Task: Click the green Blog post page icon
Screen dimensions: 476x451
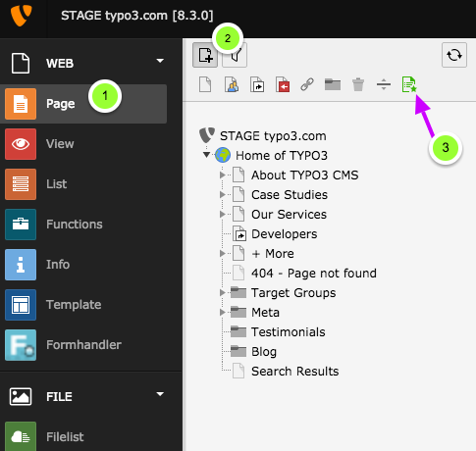Action: click(x=409, y=84)
